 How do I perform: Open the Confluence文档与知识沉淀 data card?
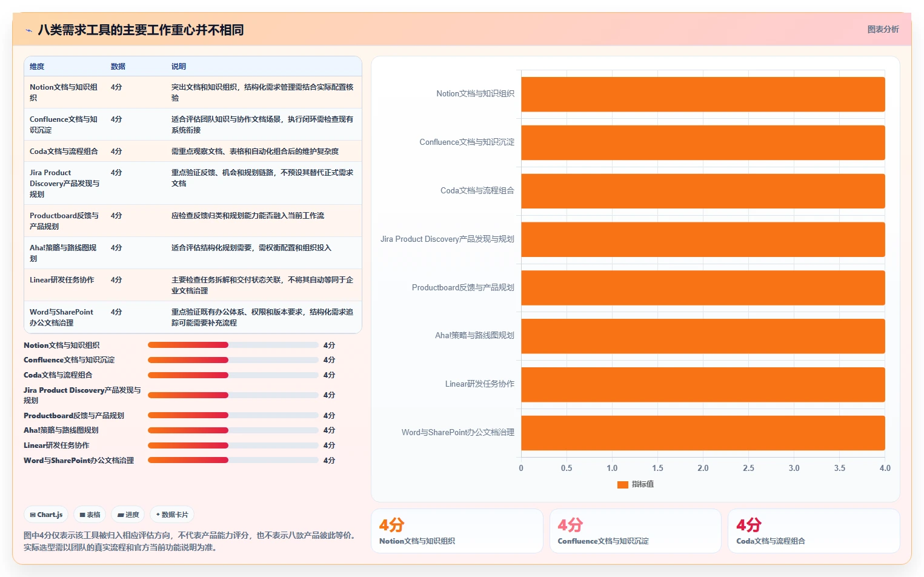[x=635, y=531]
